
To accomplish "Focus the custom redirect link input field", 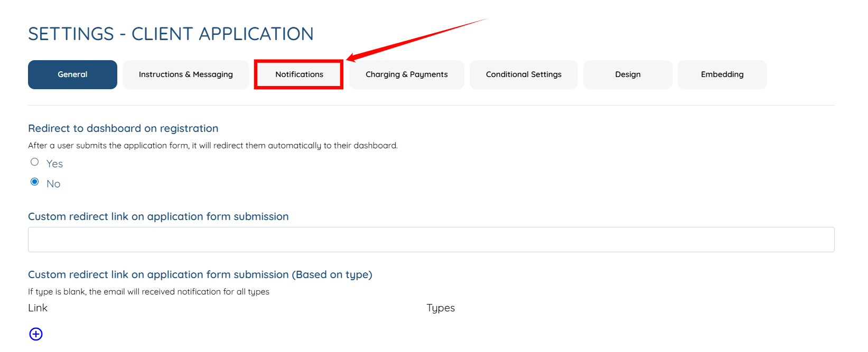I will pos(431,240).
